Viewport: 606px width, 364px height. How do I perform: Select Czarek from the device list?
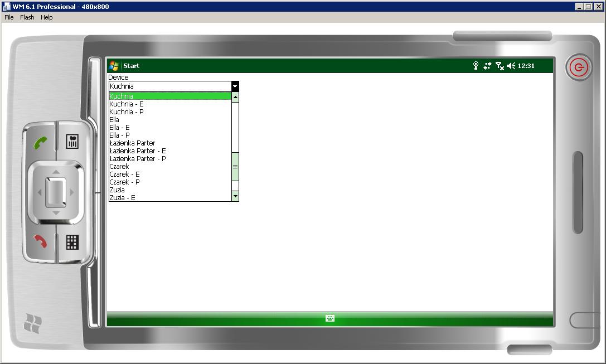pyautogui.click(x=170, y=167)
